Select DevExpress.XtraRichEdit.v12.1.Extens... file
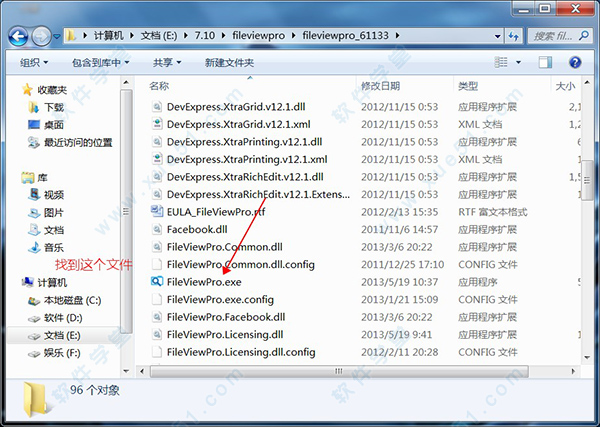 pyautogui.click(x=258, y=195)
